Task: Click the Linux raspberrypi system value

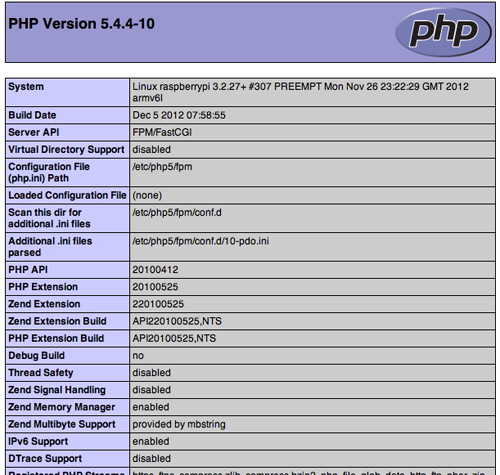Action: [x=300, y=92]
